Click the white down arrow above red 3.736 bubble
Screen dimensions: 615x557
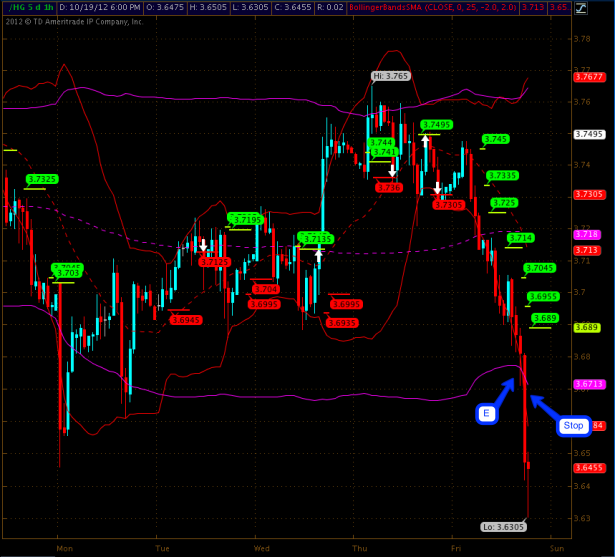click(393, 171)
